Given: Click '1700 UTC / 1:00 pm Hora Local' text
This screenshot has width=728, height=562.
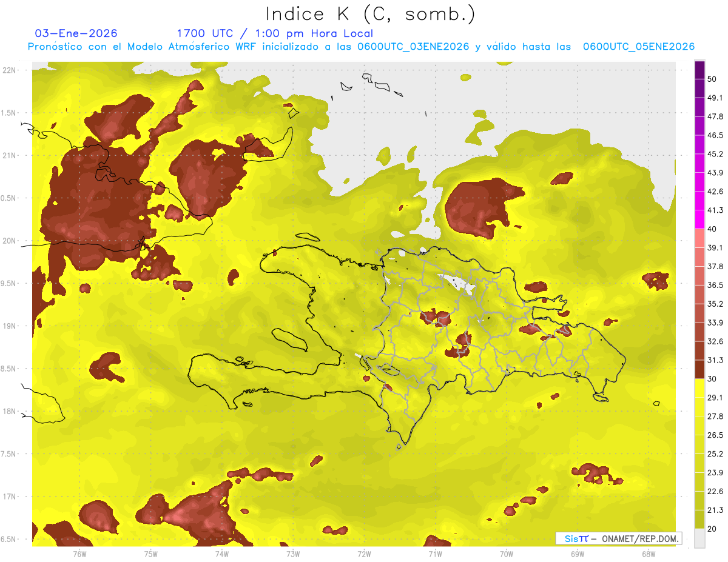Looking at the screenshot, I should [275, 33].
